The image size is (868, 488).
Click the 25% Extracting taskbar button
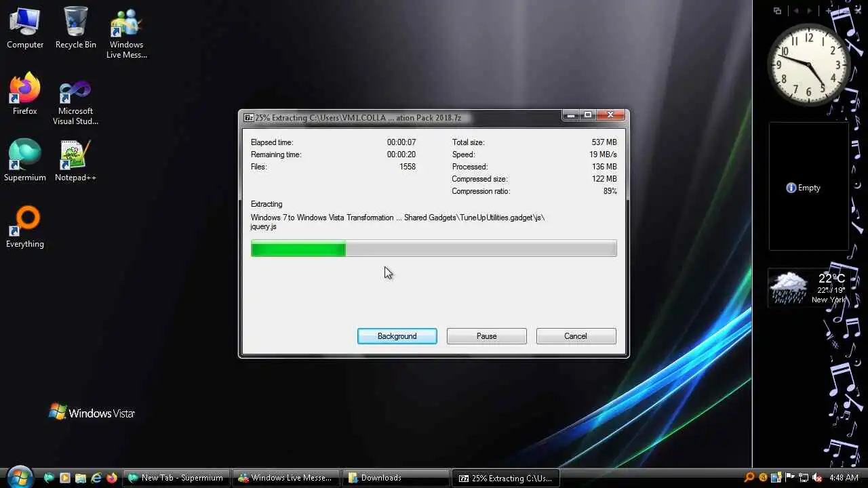506,478
